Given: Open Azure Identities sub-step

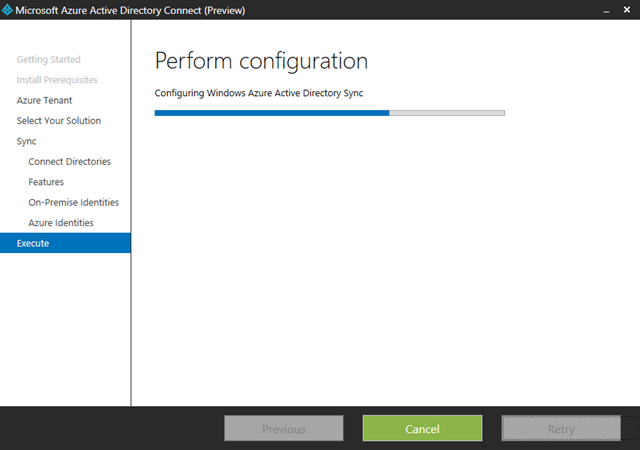Looking at the screenshot, I should (61, 223).
